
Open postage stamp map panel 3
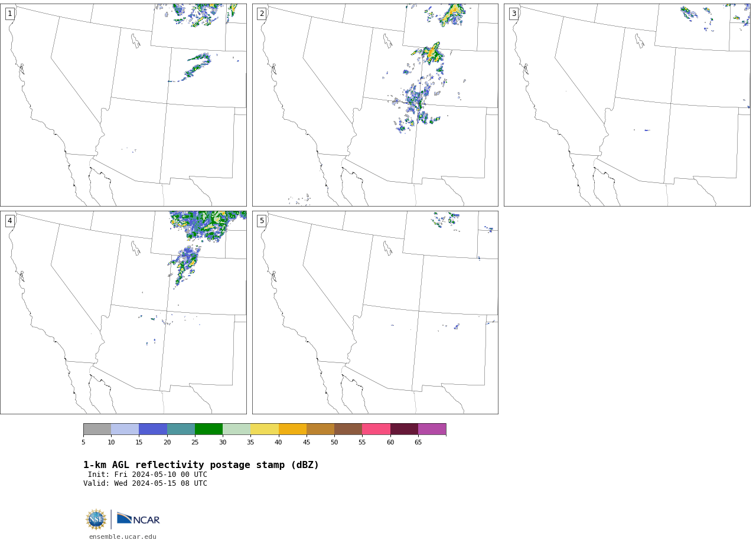point(627,105)
